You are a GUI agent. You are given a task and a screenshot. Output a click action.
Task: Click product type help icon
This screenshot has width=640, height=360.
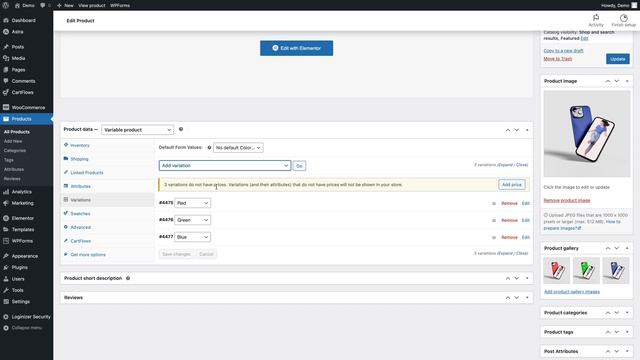pyautogui.click(x=181, y=129)
